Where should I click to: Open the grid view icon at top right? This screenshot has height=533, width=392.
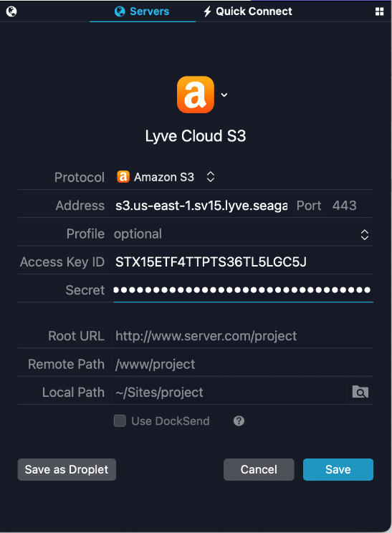[379, 11]
